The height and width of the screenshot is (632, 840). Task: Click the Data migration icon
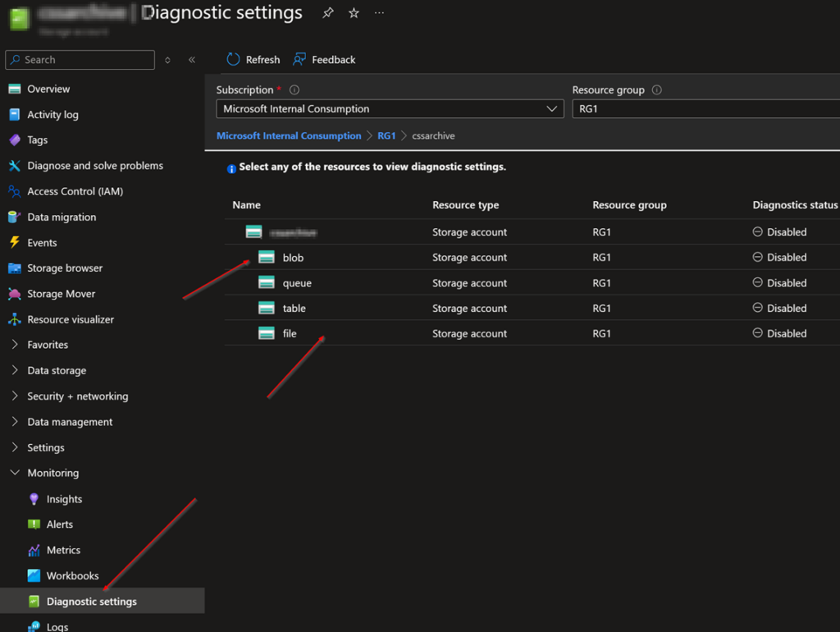click(x=15, y=218)
